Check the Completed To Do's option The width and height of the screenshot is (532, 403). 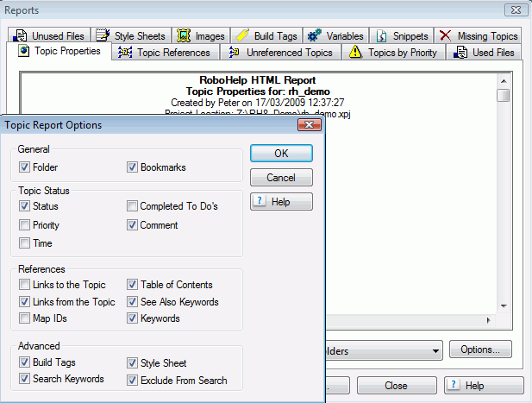click(x=132, y=206)
